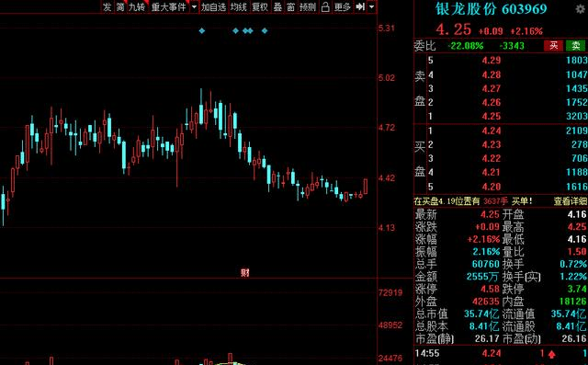Image resolution: width=588 pixels, height=365 pixels.
Task: Toggle the 均线 moving averages
Action: click(239, 6)
